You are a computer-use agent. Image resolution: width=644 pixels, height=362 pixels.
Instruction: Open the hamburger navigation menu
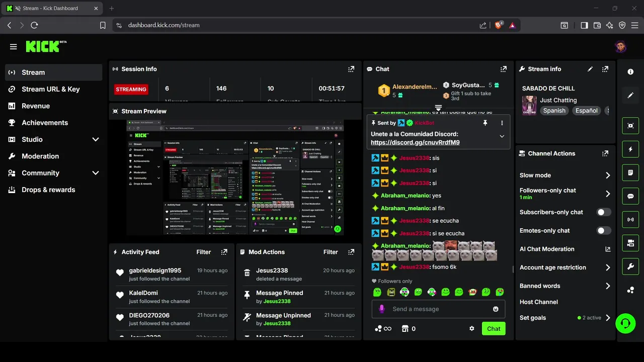13,47
